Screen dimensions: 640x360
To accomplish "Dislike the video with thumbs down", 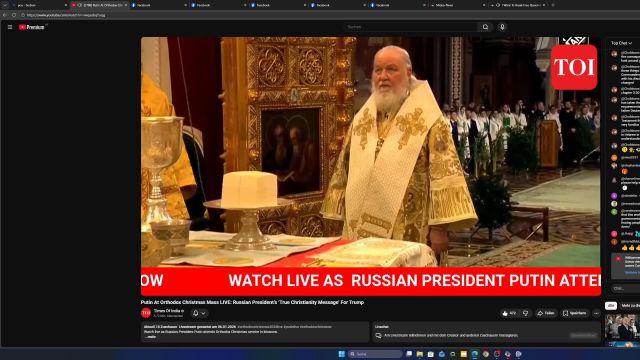I will tap(526, 313).
